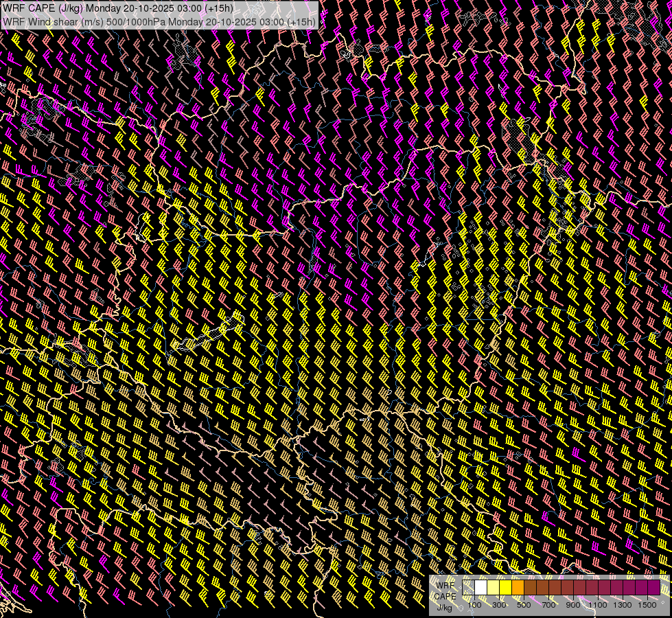Click the 900 legend tick label
672x618 pixels.
pyautogui.click(x=574, y=605)
